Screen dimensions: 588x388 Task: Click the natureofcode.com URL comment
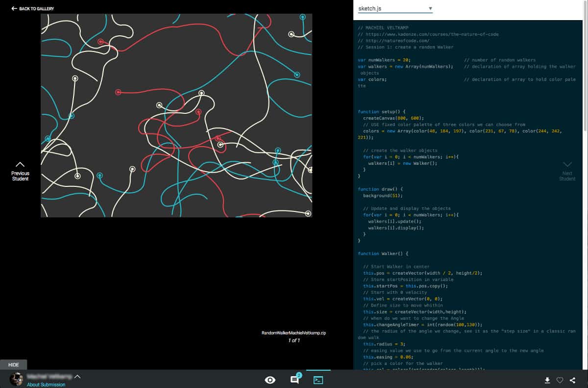(x=393, y=41)
